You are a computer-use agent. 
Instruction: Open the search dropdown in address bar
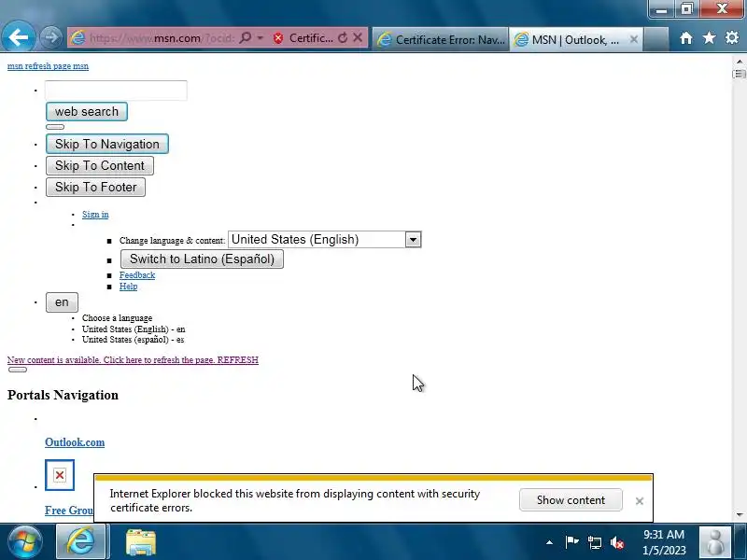pyautogui.click(x=246, y=37)
